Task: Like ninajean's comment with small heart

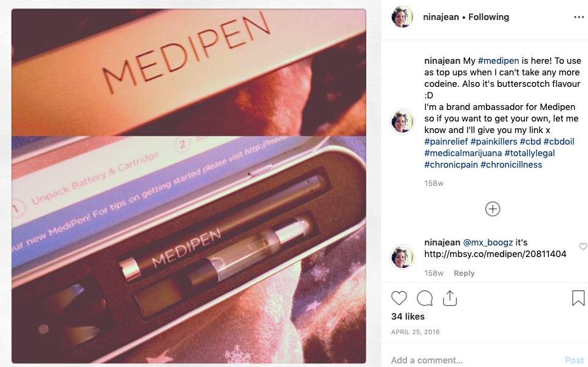Action: tap(583, 247)
